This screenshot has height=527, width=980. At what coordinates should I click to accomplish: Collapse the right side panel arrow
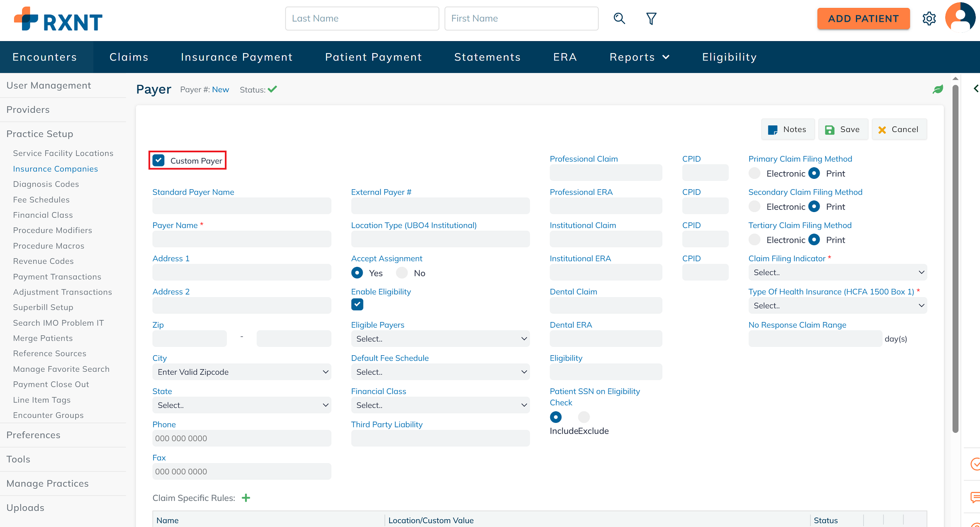tap(975, 88)
